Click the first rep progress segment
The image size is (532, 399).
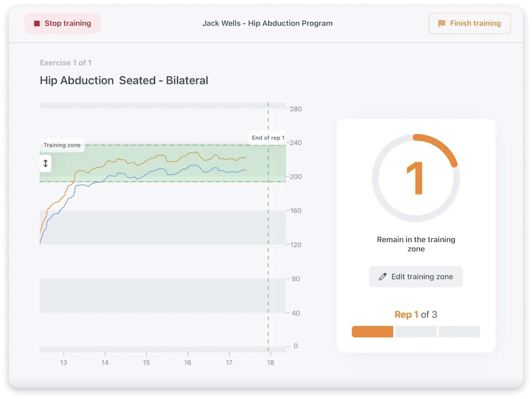click(x=372, y=331)
